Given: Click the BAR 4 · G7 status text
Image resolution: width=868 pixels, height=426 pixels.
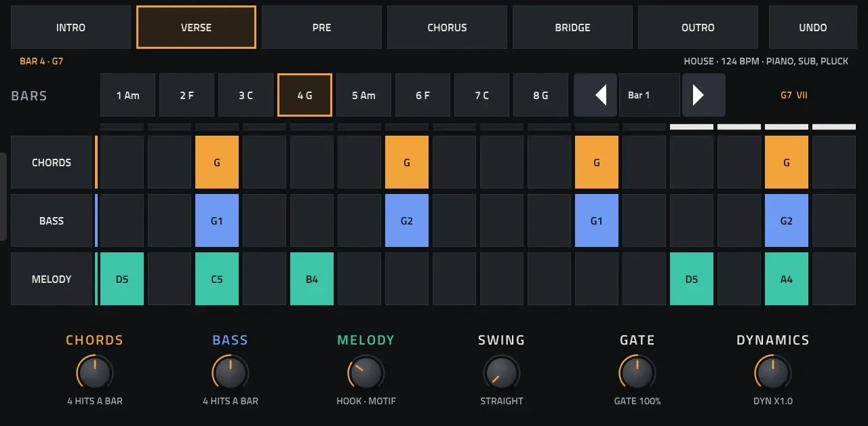Looking at the screenshot, I should click(x=41, y=61).
